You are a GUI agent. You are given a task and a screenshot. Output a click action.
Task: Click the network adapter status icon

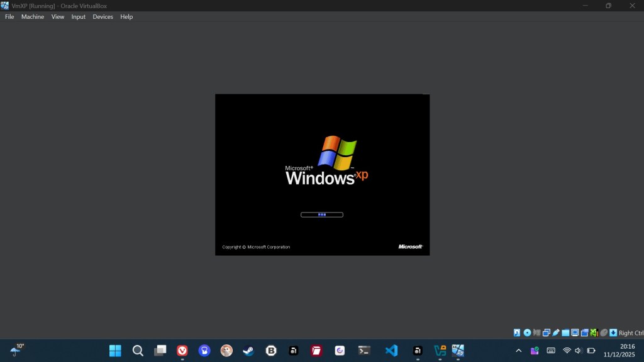coord(547,333)
